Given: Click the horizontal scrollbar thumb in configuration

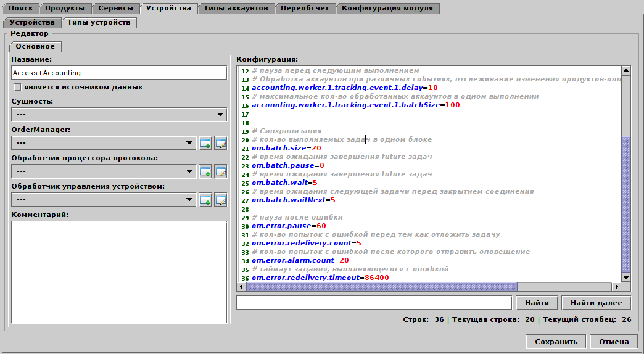Looking at the screenshot, I should click(382, 286).
